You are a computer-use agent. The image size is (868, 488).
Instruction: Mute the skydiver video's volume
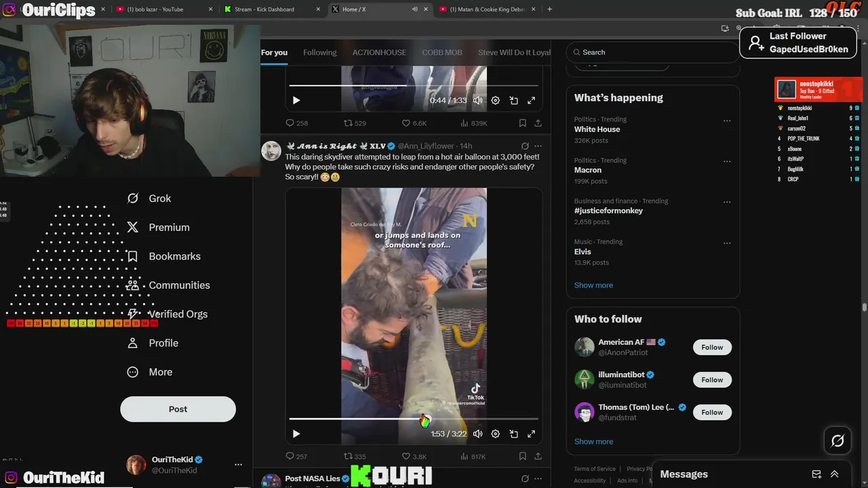tap(478, 434)
